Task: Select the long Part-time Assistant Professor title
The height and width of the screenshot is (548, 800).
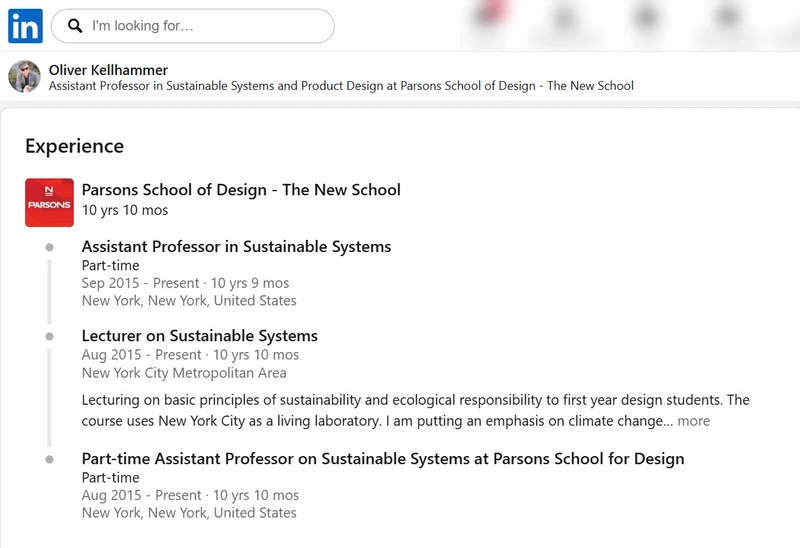Action: [x=383, y=459]
